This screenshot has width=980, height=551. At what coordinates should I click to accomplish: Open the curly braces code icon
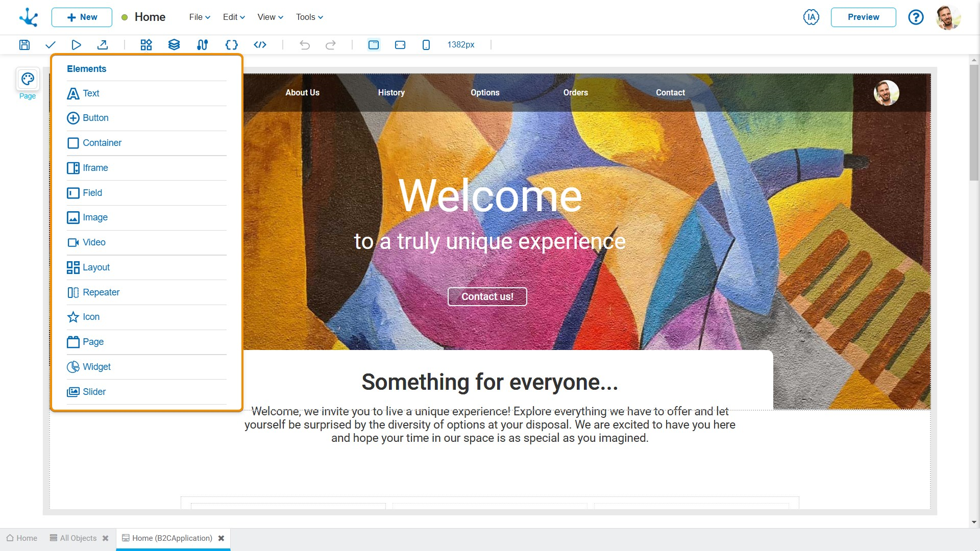[x=231, y=45]
